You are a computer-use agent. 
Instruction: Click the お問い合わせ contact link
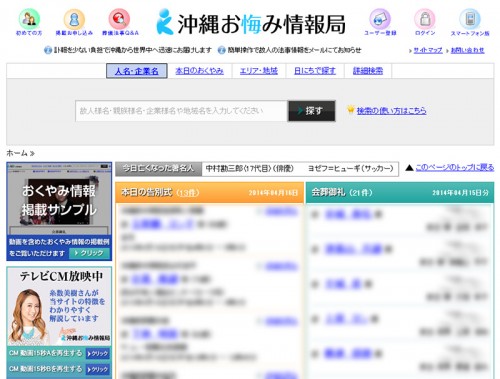[x=467, y=50]
